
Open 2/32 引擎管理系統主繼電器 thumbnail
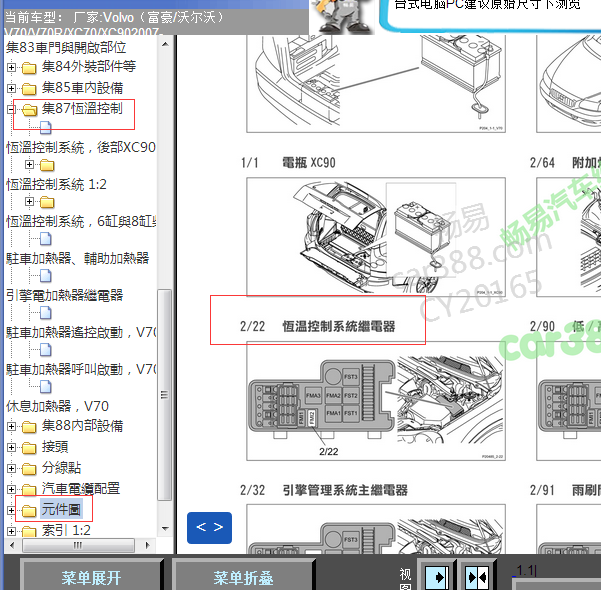[376, 529]
